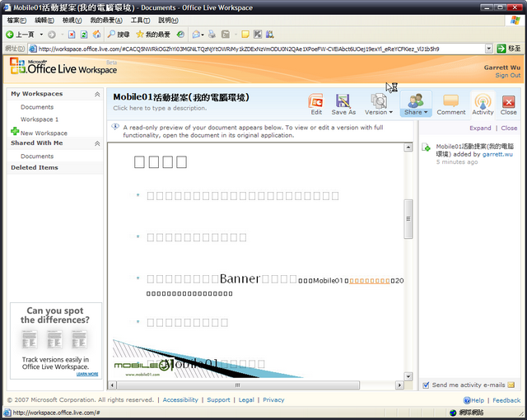Open the Help (說明) menu
Image resolution: width=527 pixels, height=420 pixels.
pos(168,21)
